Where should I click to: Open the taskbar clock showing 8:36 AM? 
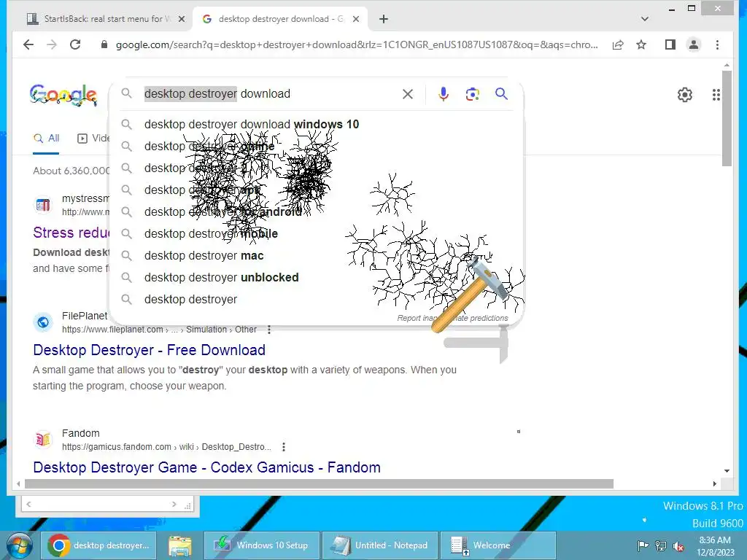[x=715, y=546]
